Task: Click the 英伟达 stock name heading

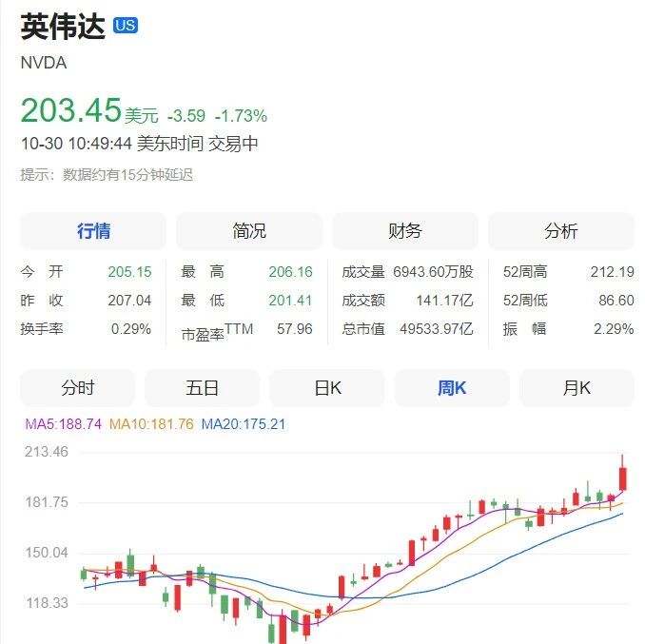Action: pyautogui.click(x=63, y=27)
